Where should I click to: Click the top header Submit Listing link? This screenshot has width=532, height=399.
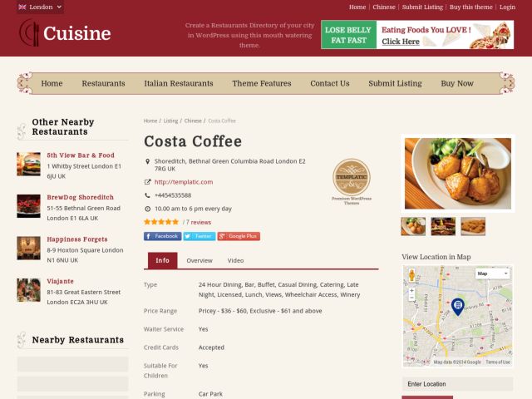422,7
